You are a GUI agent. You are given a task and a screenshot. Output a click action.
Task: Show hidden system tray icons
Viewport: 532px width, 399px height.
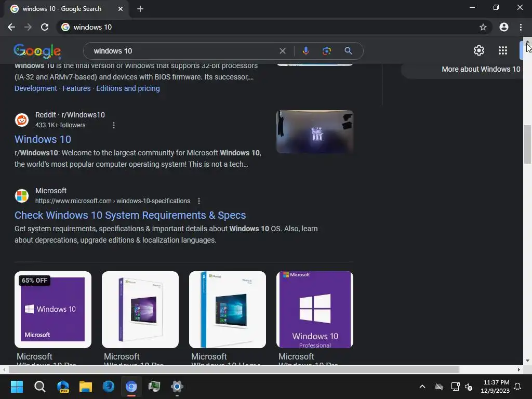point(422,387)
